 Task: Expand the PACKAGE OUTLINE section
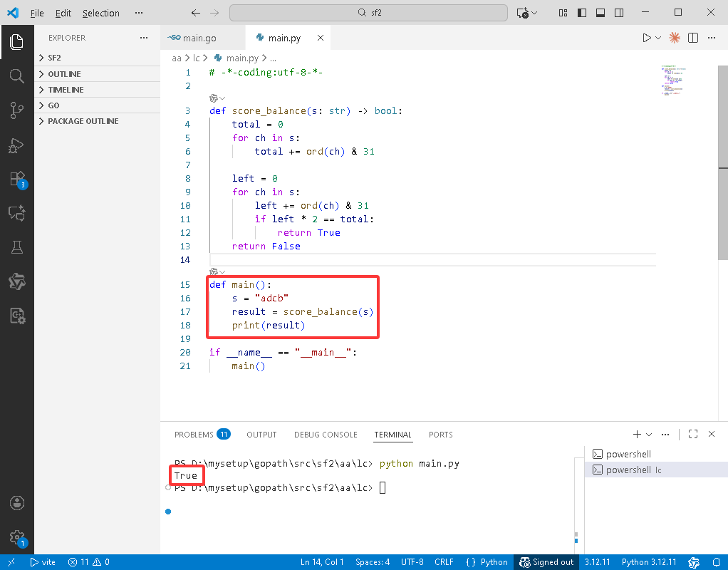98,121
